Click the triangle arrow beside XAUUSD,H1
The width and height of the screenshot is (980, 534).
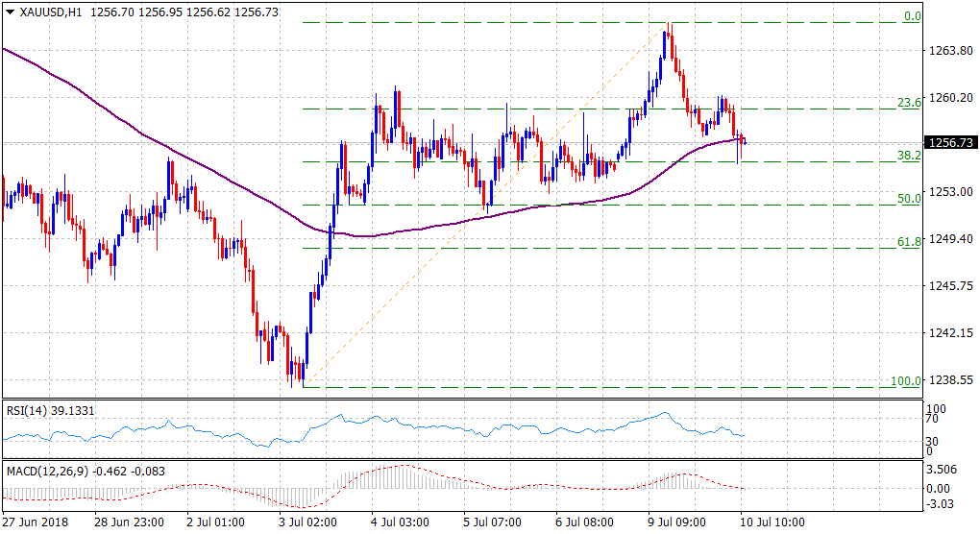10,12
